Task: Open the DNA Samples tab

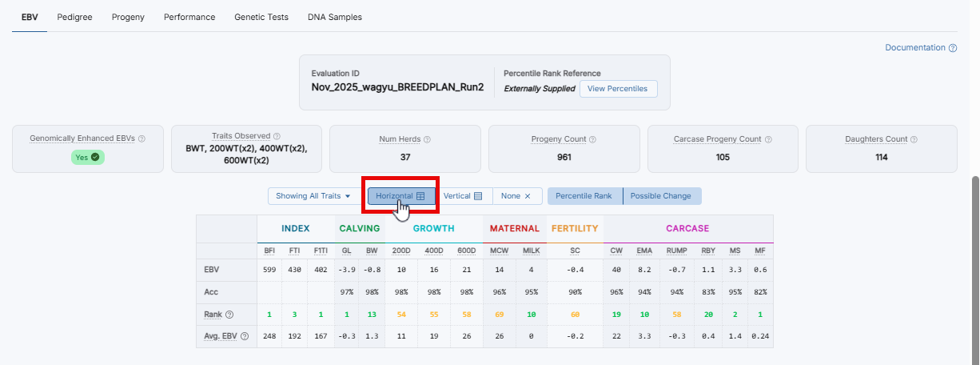Action: (x=334, y=17)
